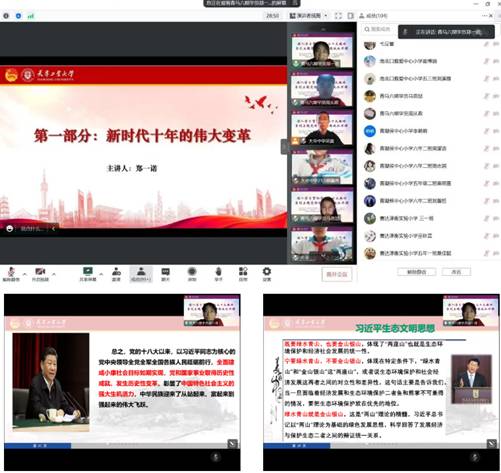501x473 pixels.
Task: Toggle the video camera on
Action: (40, 275)
